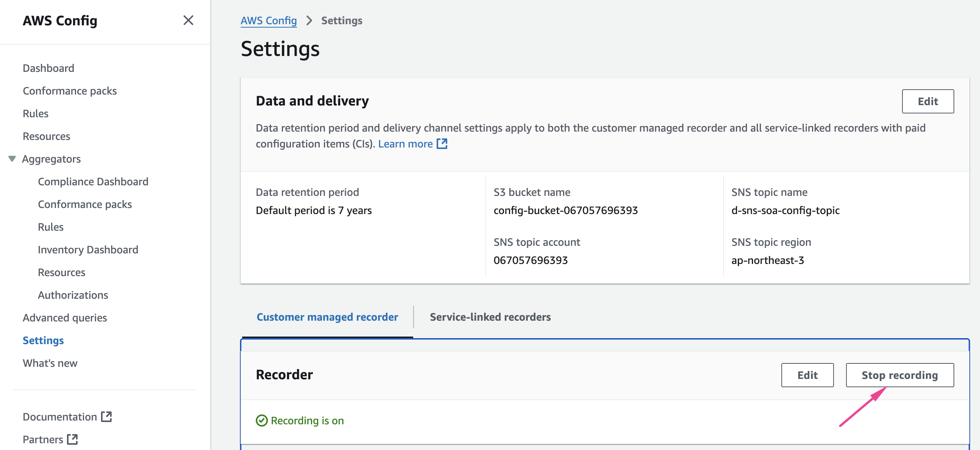Open the AWS Config breadcrumb link
Image resolution: width=980 pixels, height=450 pixels.
[x=269, y=20]
